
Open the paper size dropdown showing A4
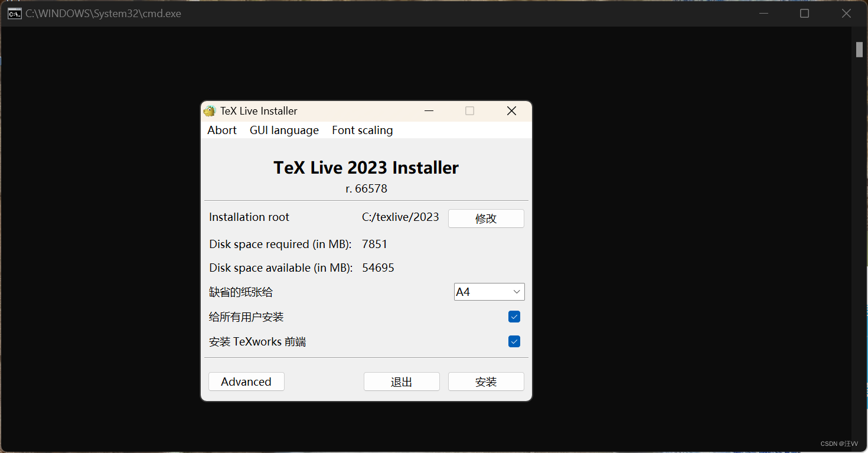tap(489, 291)
